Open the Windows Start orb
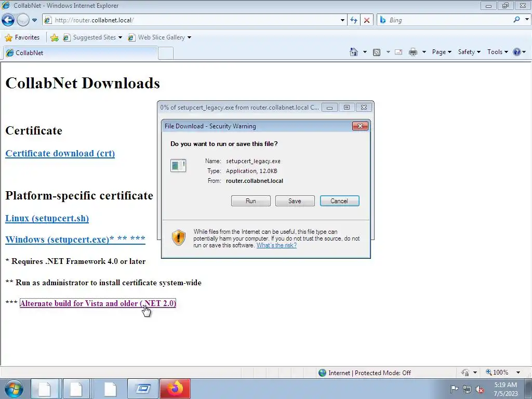 [x=14, y=389]
